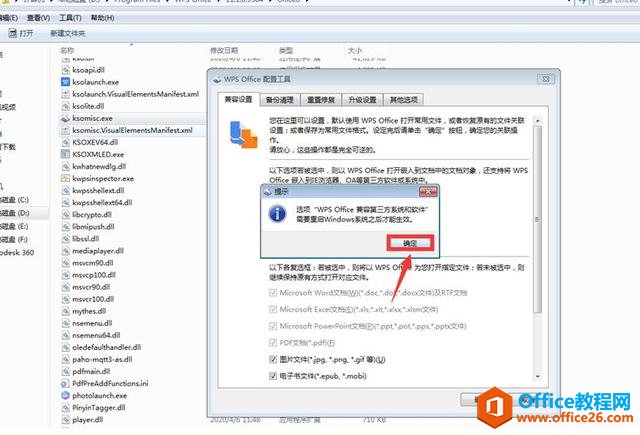Select drive (E:) in navigation pane
The height and width of the screenshot is (435, 640).
click(15, 226)
